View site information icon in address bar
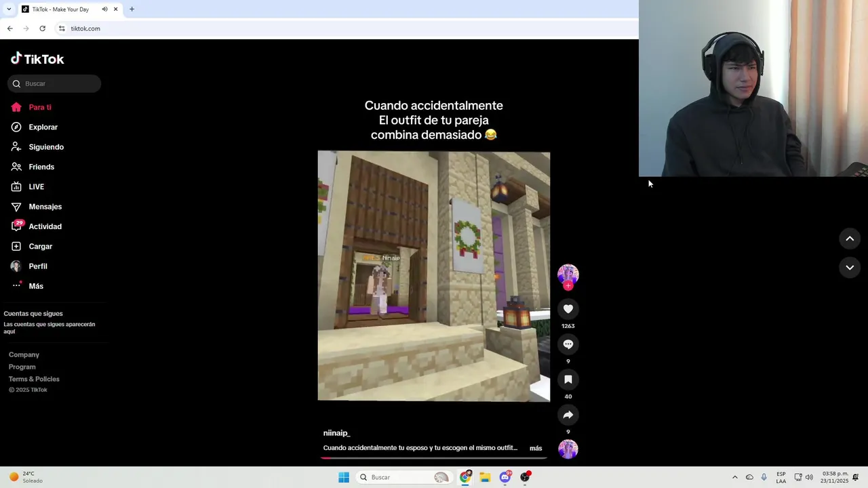The height and width of the screenshot is (488, 868). click(x=62, y=28)
